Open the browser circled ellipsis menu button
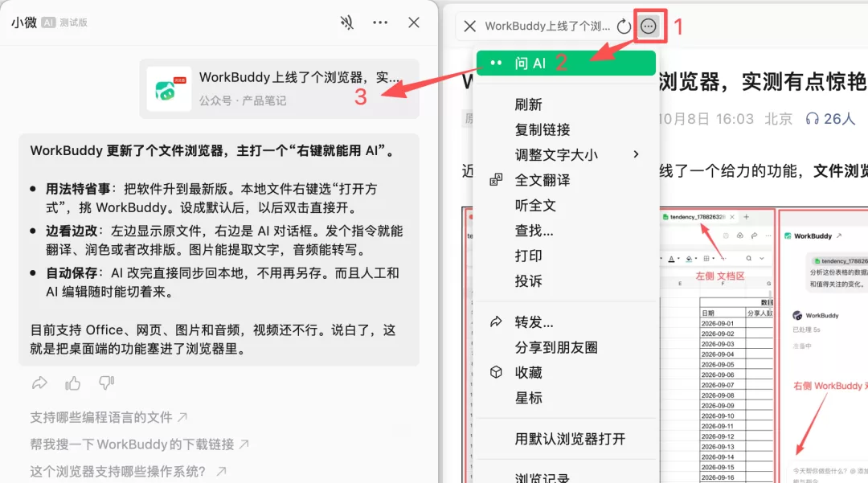 click(649, 26)
